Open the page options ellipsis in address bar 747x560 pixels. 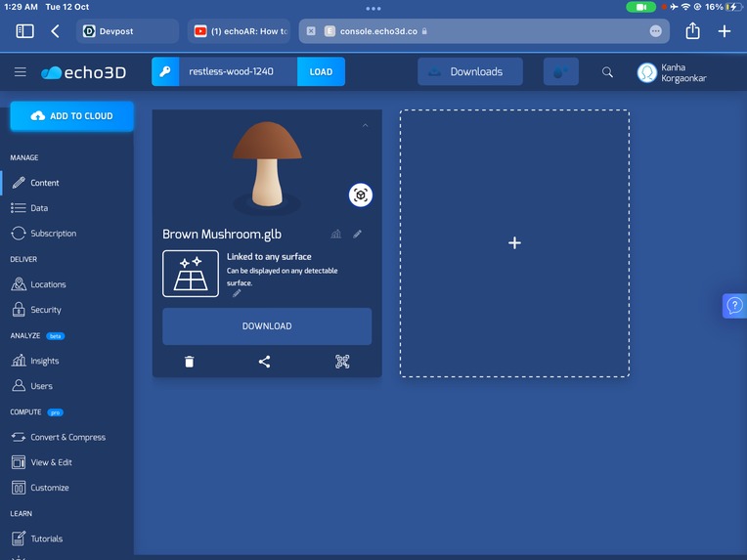click(655, 31)
